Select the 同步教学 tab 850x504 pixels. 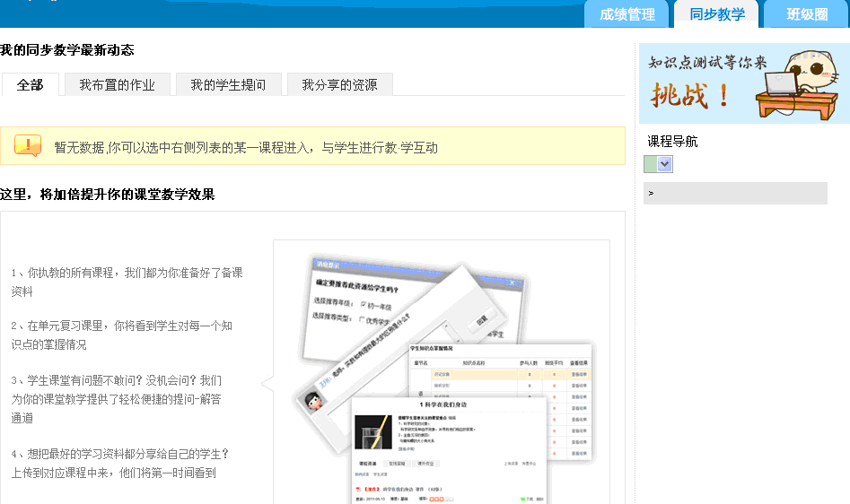[x=717, y=14]
